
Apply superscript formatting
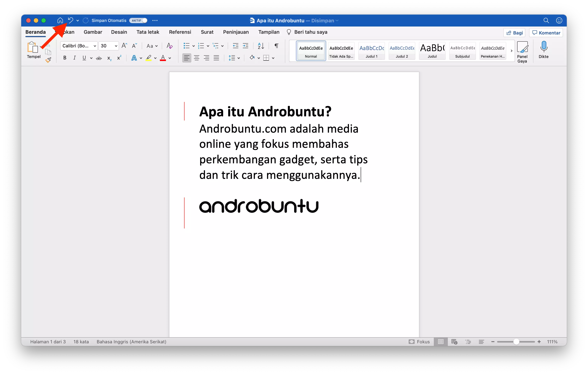point(119,58)
